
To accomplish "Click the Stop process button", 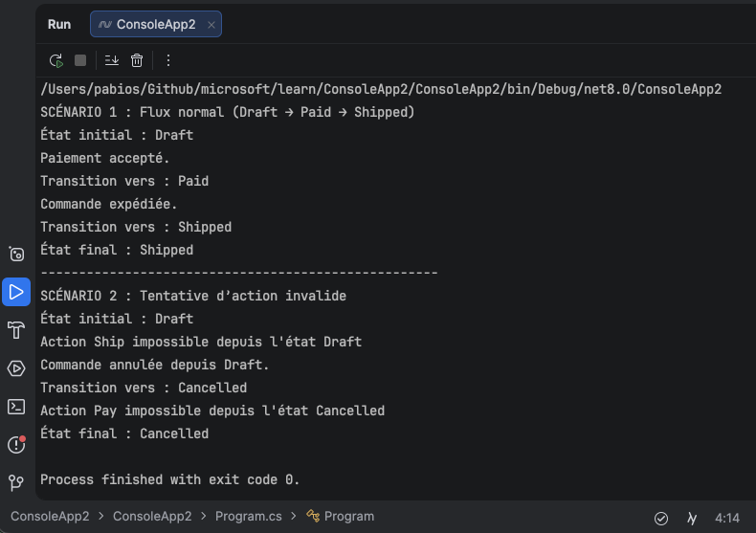I will click(80, 60).
